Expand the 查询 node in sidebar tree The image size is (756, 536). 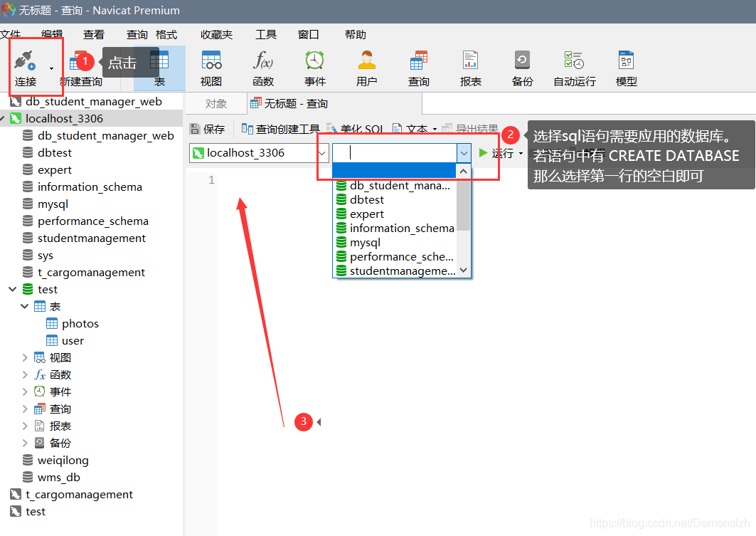pos(25,409)
